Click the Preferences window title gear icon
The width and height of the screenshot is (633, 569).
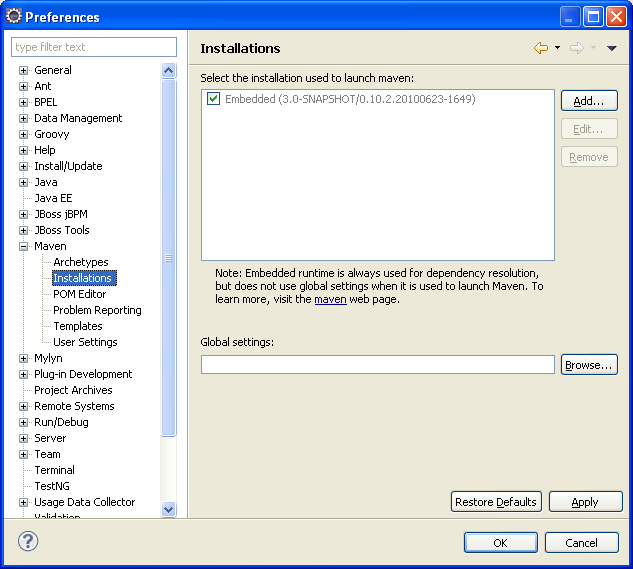(14, 17)
